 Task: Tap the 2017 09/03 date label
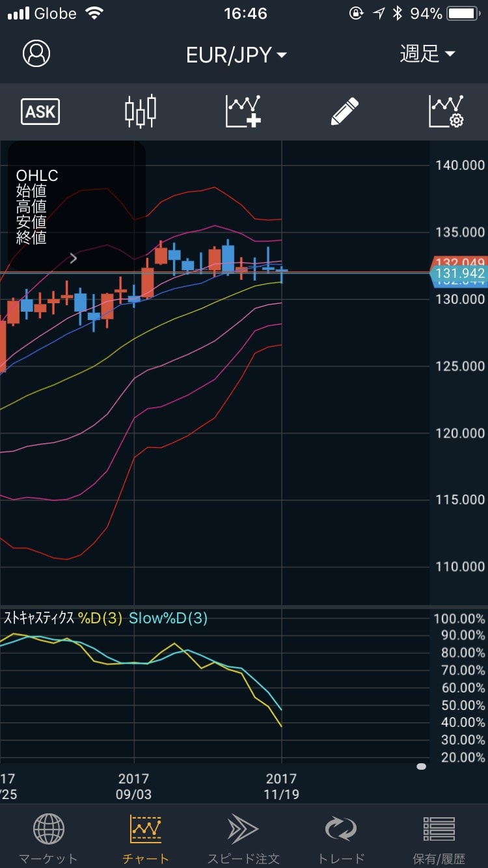pos(133,786)
